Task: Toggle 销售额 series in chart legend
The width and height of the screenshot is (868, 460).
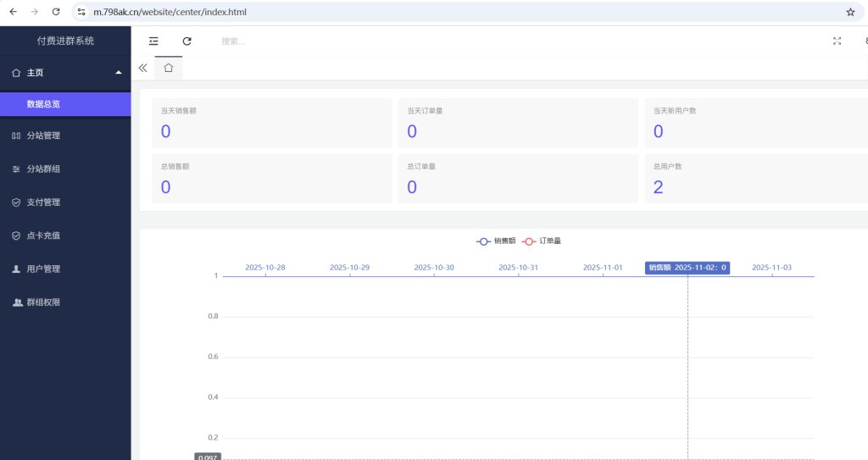Action: pos(497,241)
